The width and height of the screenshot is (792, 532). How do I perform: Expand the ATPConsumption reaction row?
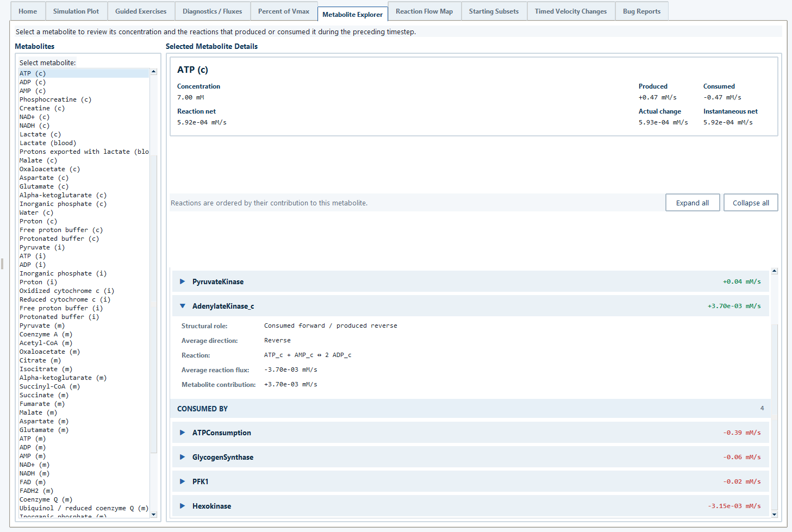(x=471, y=433)
